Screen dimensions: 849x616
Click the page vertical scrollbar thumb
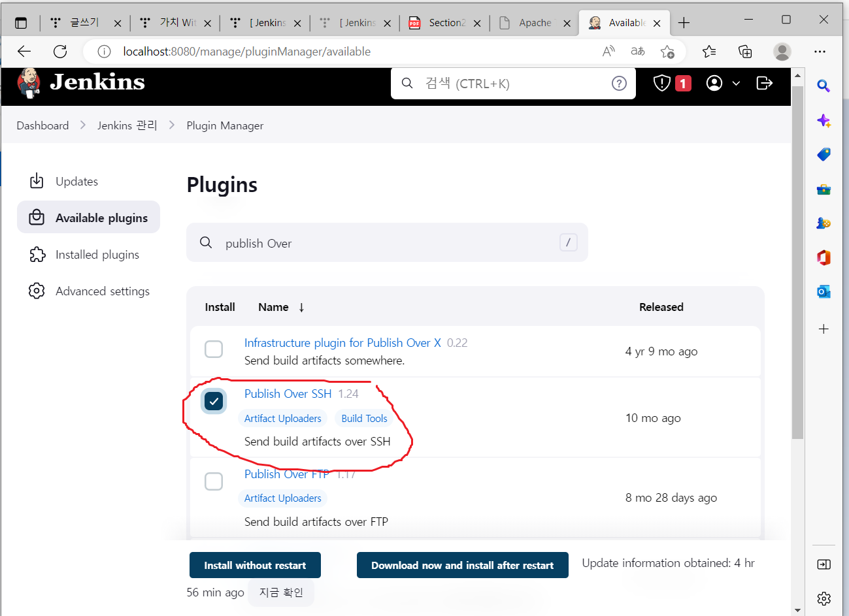click(797, 261)
